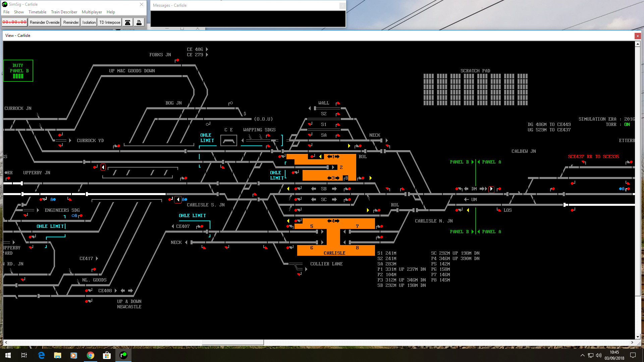Image resolution: width=644 pixels, height=362 pixels.
Task: Show hidden system tray icons
Action: (582, 355)
